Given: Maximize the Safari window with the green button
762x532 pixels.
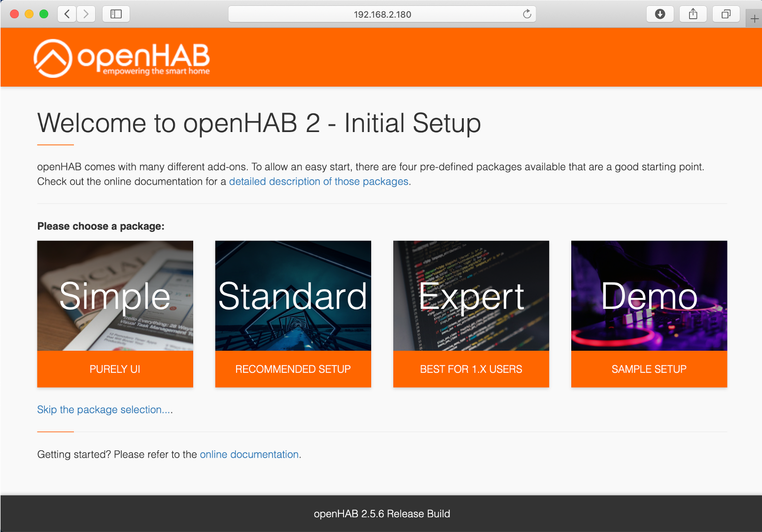Looking at the screenshot, I should coord(44,14).
